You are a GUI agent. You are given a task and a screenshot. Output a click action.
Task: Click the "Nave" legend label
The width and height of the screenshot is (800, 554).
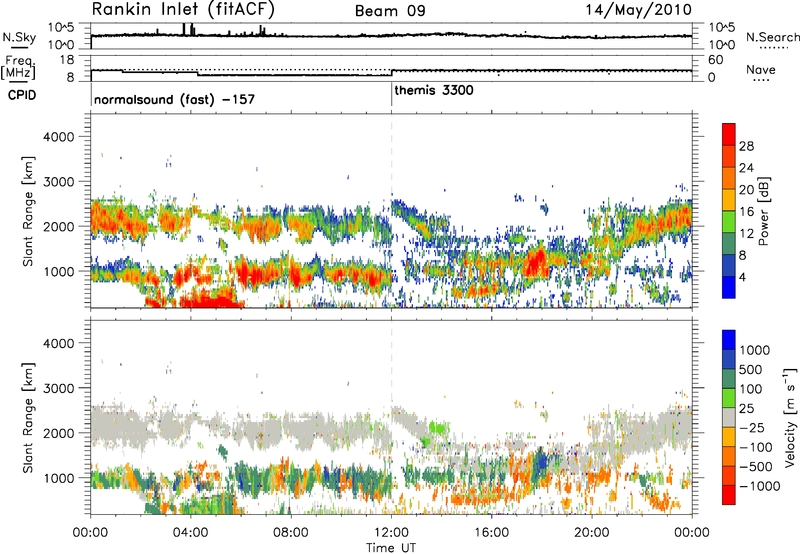point(761,69)
